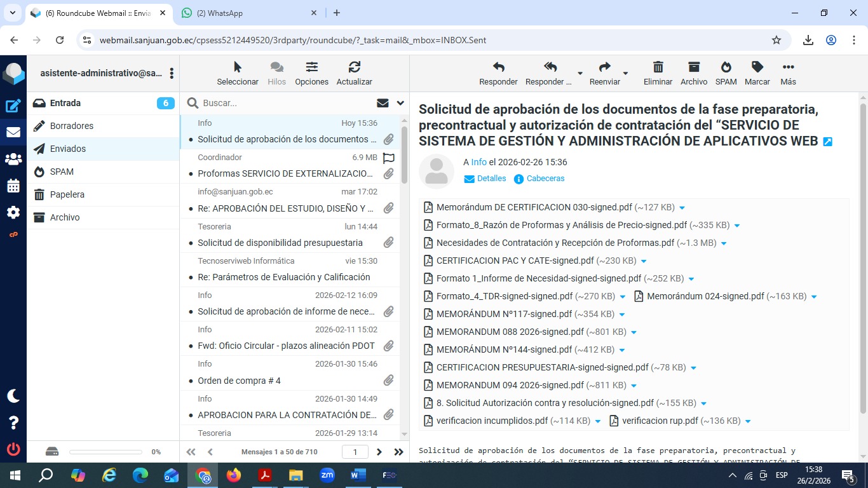Mark message as SPAM with flame icon
Screen dimensions: 868x488
tap(726, 67)
